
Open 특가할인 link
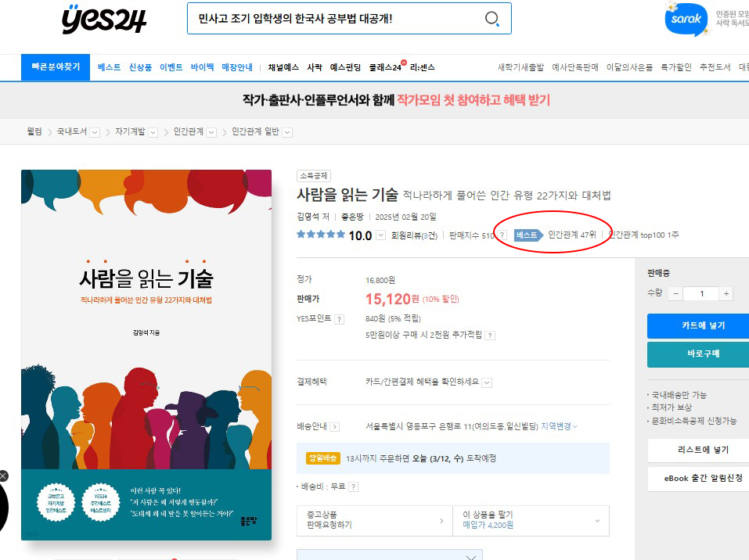(x=676, y=67)
